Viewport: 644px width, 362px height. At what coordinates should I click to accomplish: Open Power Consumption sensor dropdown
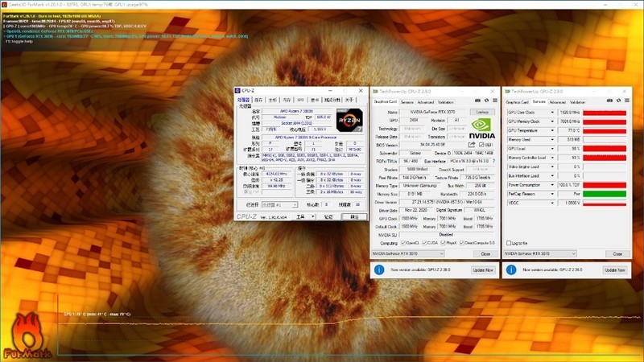(552, 185)
